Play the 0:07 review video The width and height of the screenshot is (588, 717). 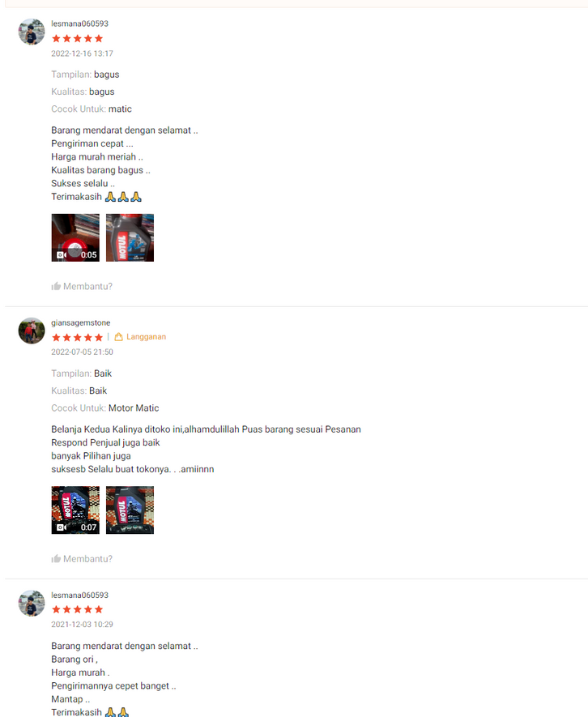[x=75, y=510]
